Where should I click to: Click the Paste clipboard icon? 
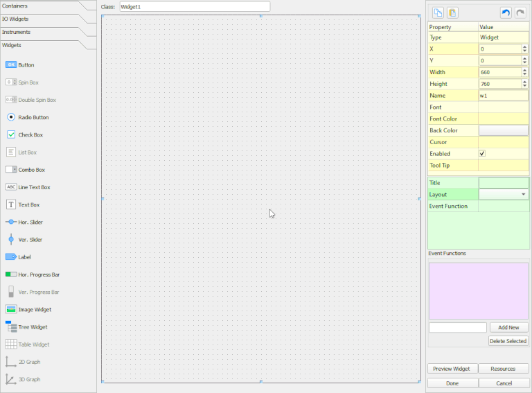pos(452,12)
